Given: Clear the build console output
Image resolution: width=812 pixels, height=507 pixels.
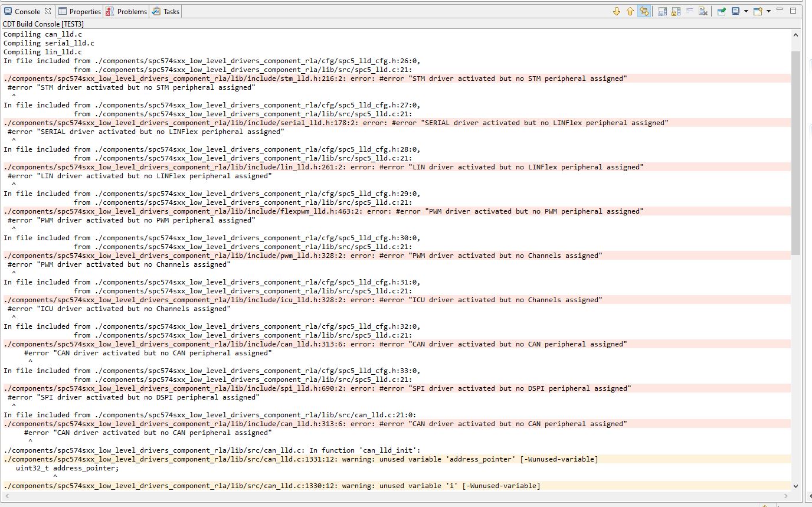Looking at the screenshot, I should tap(702, 11).
